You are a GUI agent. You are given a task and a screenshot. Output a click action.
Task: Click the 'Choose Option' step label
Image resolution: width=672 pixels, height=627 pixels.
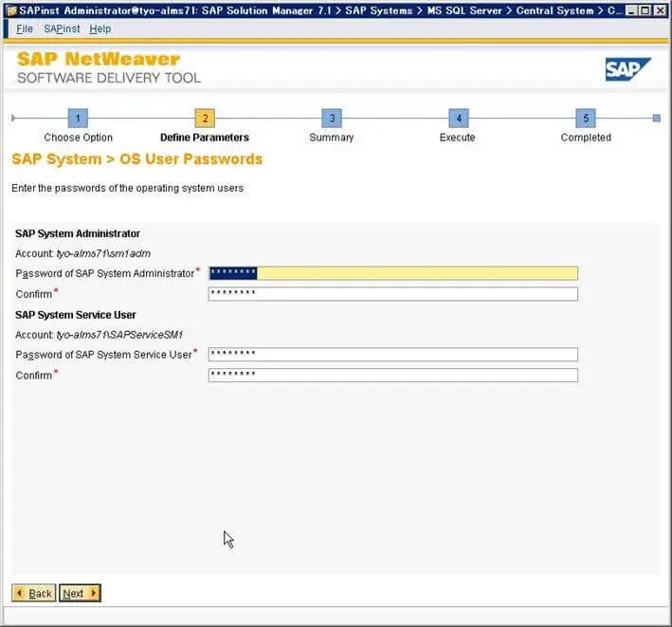click(78, 138)
